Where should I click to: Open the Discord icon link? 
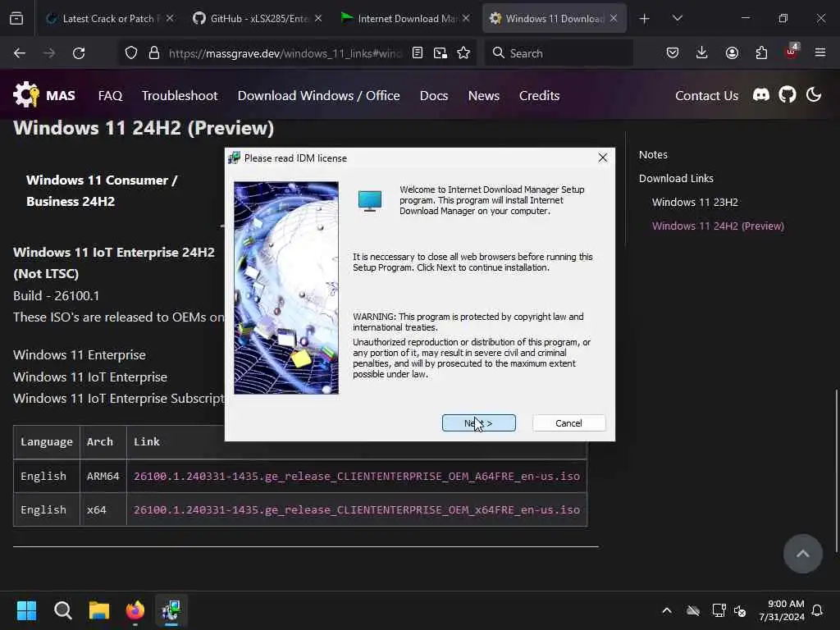(761, 95)
